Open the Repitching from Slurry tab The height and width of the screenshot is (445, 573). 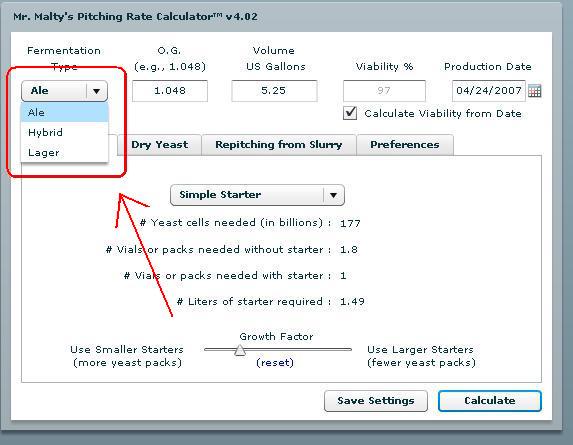pyautogui.click(x=279, y=145)
